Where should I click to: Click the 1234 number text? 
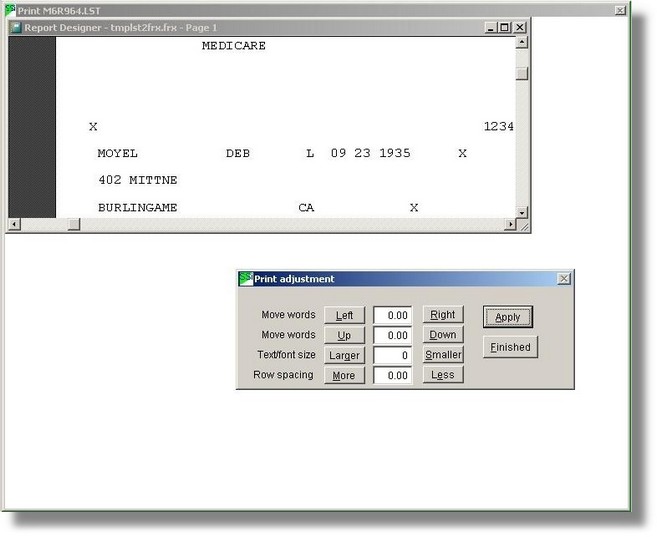499,126
